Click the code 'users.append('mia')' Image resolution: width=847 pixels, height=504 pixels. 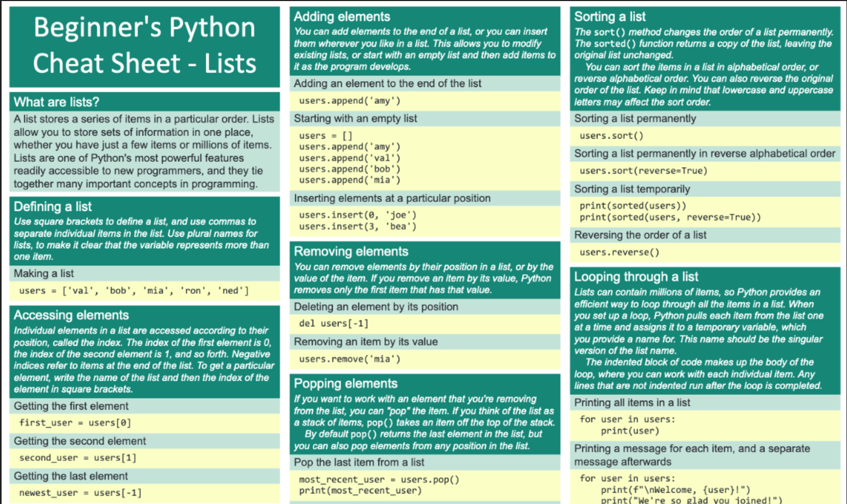[350, 180]
